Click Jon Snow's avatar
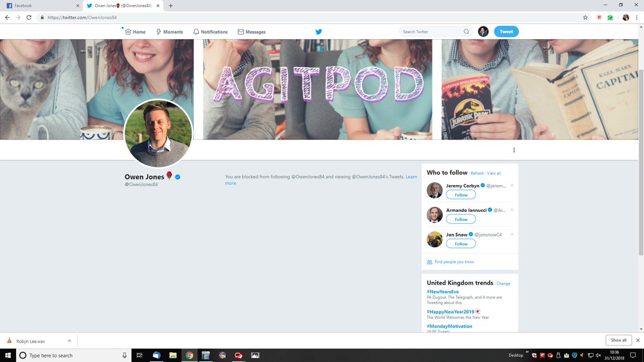The image size is (644, 362). pos(435,239)
